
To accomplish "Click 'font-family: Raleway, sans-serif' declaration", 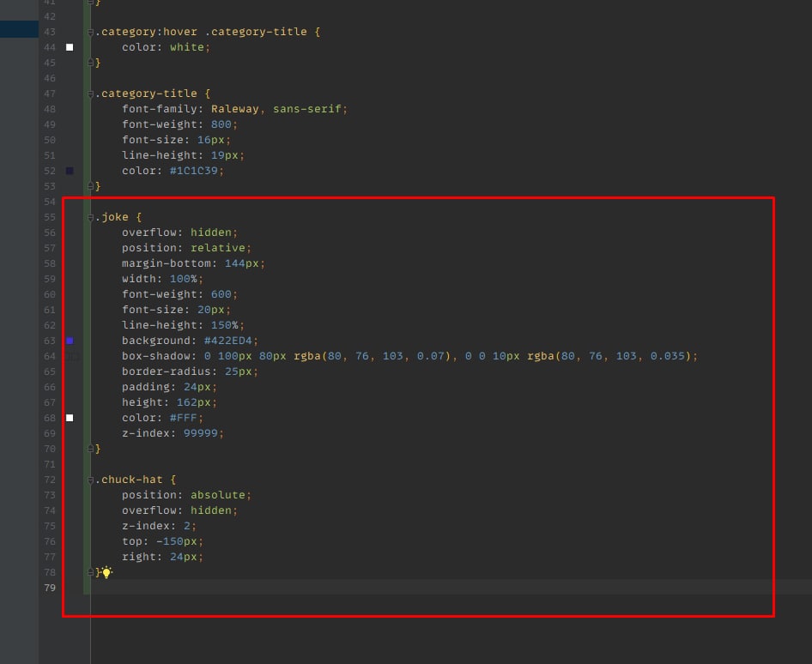I will coord(234,109).
